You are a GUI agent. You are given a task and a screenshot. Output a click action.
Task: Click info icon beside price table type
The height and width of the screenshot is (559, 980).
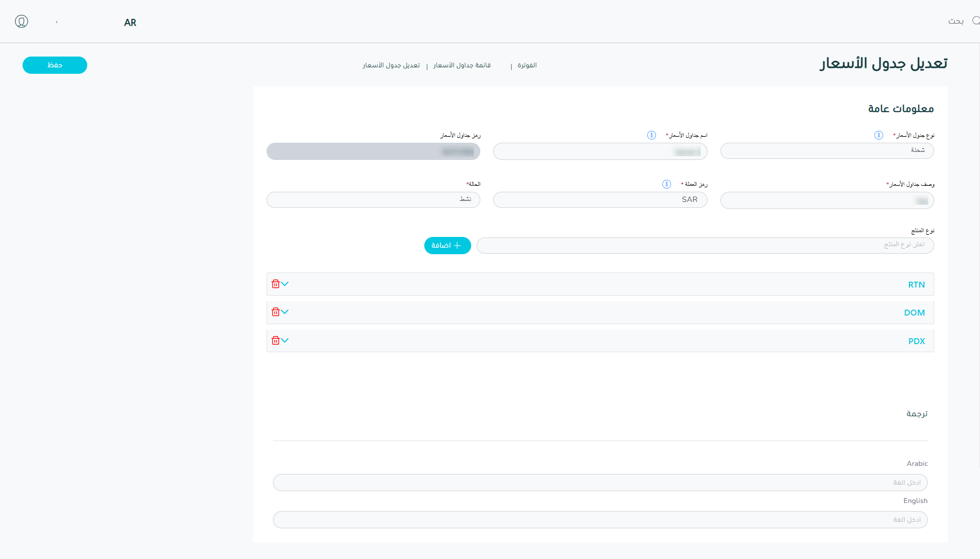[x=878, y=135]
